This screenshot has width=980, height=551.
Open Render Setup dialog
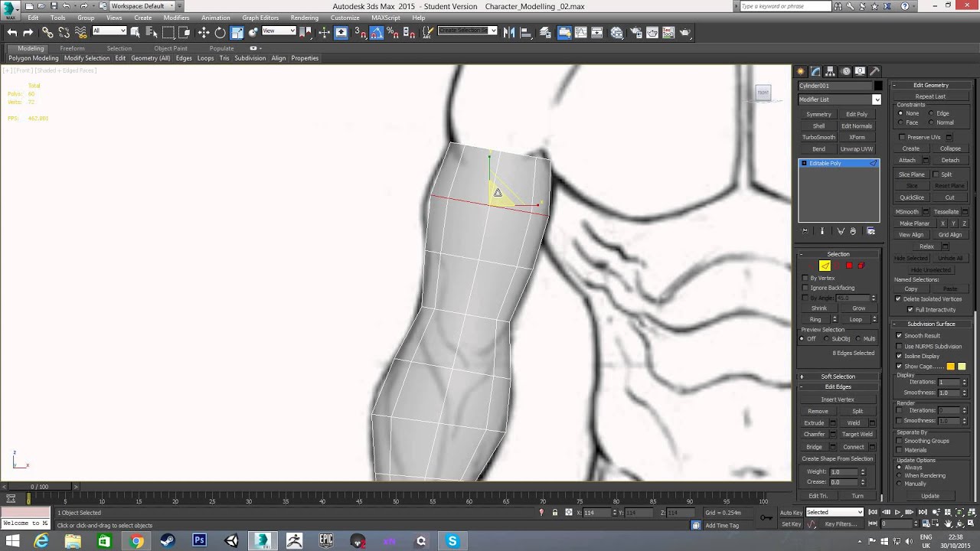635,32
